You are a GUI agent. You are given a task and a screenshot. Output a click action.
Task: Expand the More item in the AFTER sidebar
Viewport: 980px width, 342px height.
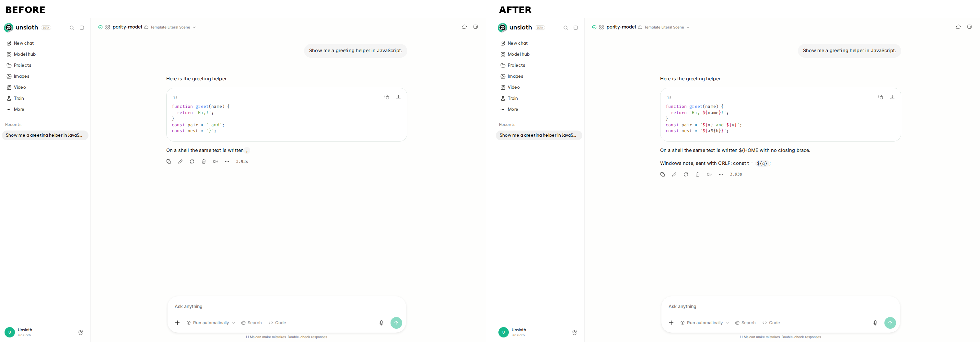(x=539, y=109)
